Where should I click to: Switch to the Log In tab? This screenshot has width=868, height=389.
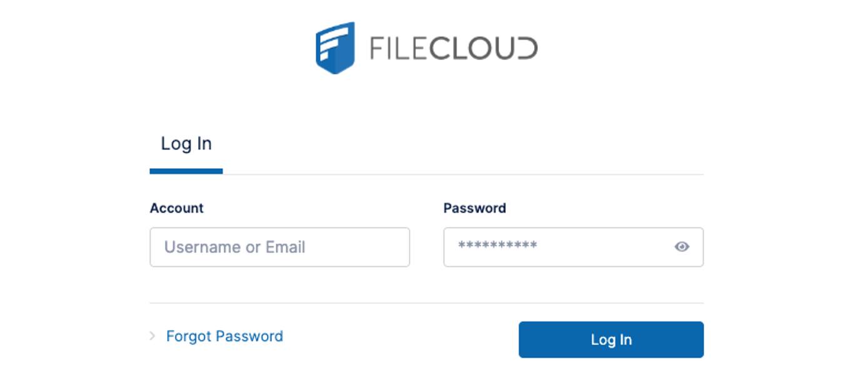(x=186, y=143)
